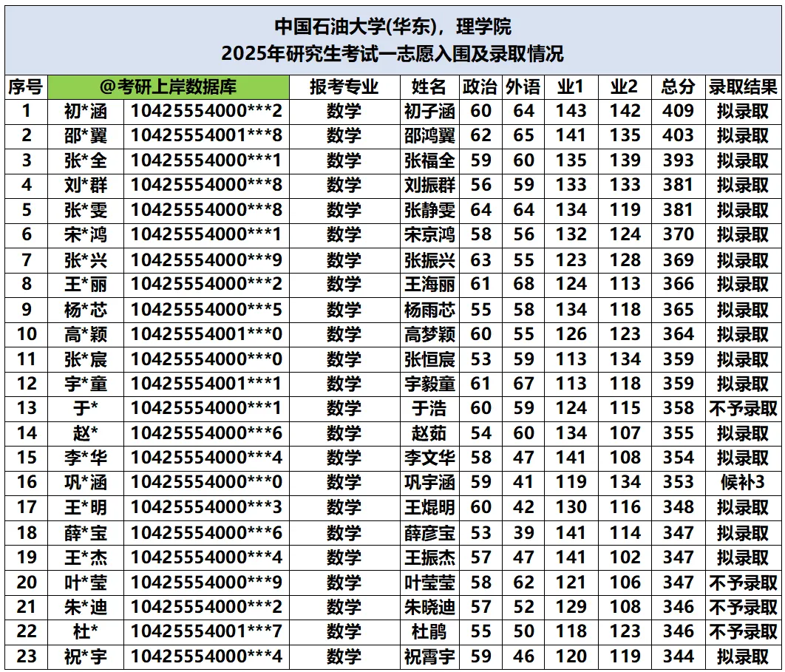Select the green @考研上岸数据库 header cell
The height and width of the screenshot is (672, 785).
click(169, 87)
